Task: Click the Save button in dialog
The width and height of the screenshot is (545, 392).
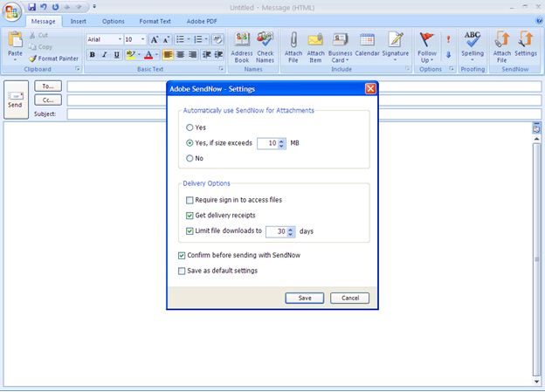Action: pos(305,298)
